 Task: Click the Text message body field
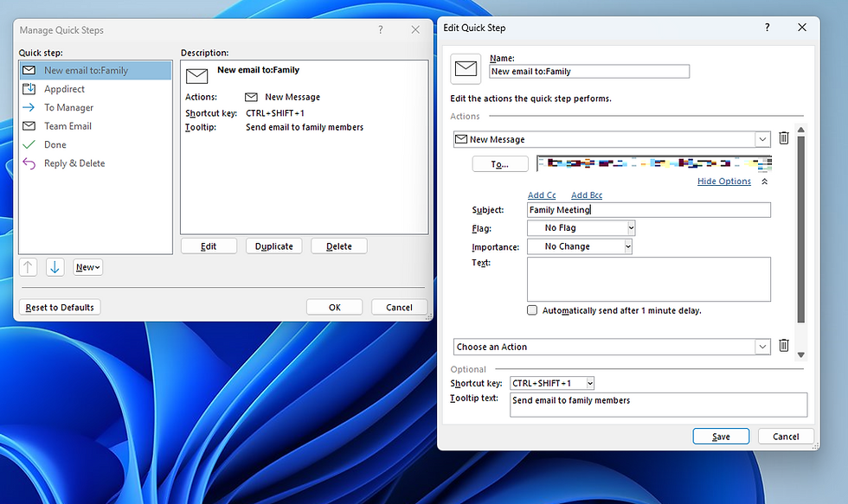click(x=649, y=279)
